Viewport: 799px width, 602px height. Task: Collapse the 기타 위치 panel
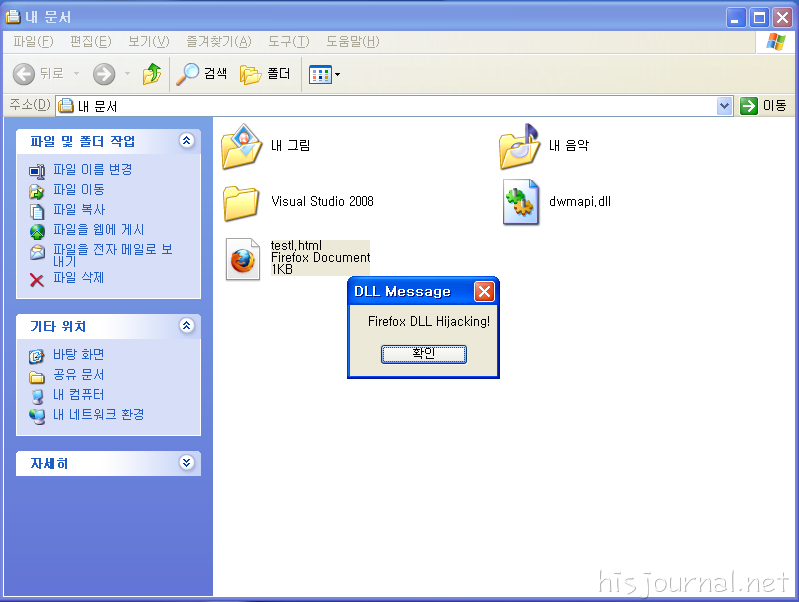[187, 325]
